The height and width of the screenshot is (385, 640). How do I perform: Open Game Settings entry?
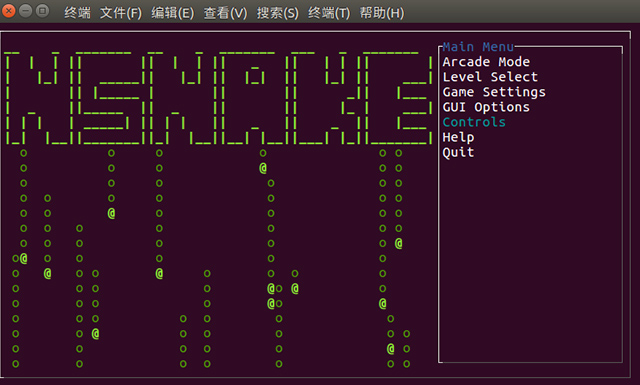tap(494, 92)
